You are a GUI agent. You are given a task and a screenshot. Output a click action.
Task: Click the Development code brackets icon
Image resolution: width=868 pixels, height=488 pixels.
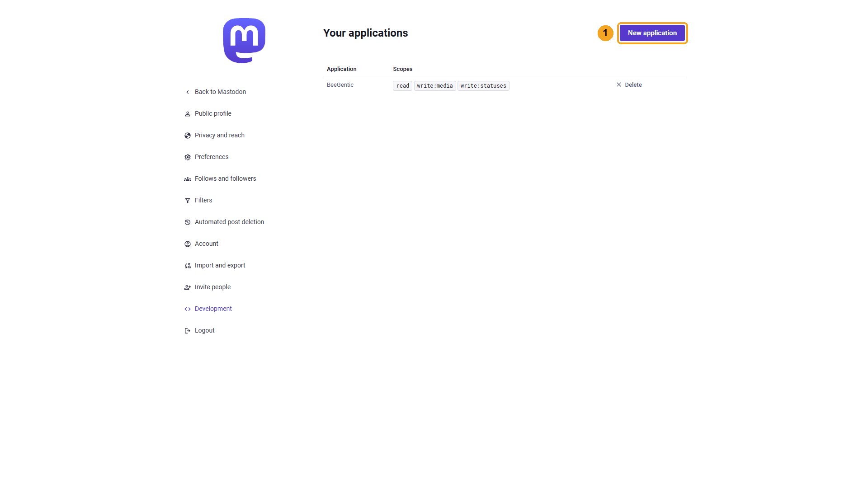188,309
